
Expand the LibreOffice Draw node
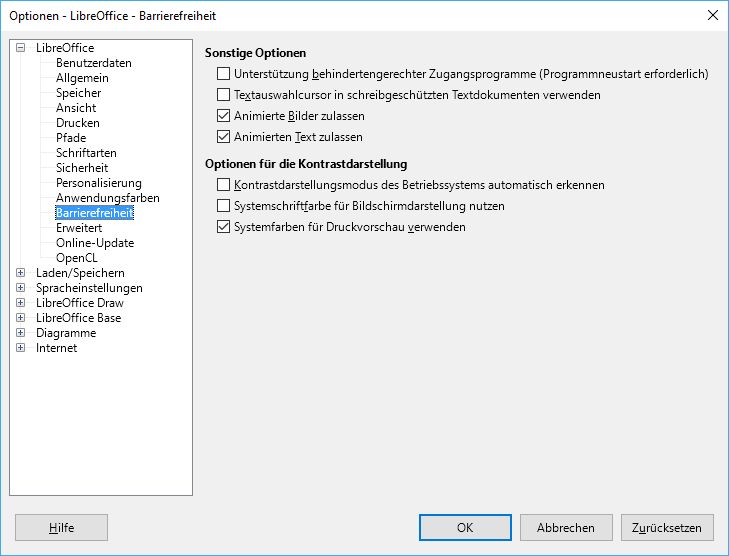(20, 303)
